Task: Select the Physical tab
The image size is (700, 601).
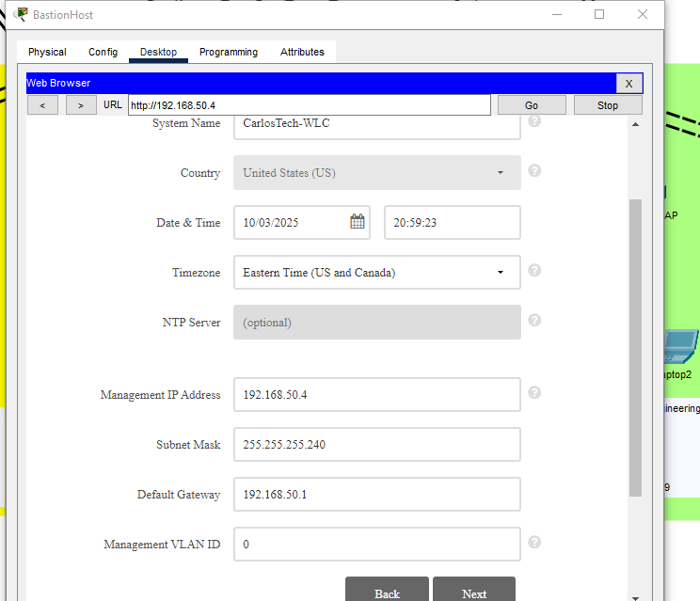Action: click(47, 53)
